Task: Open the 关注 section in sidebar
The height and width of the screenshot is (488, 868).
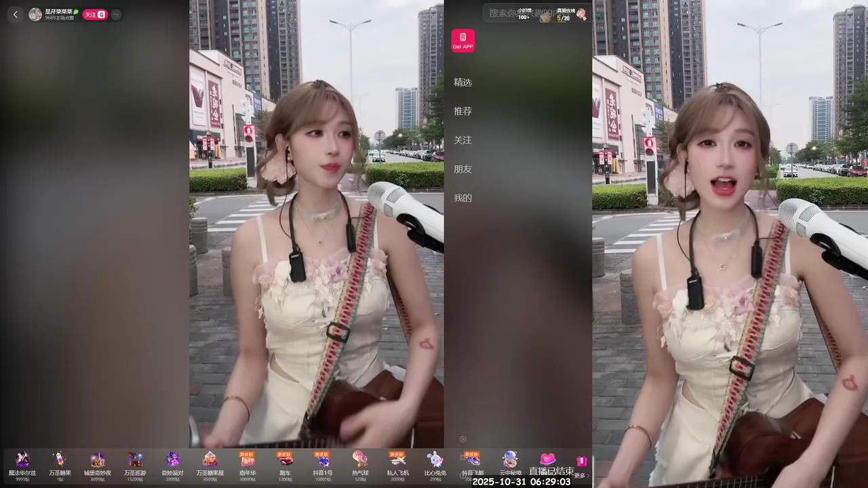Action: (x=462, y=140)
